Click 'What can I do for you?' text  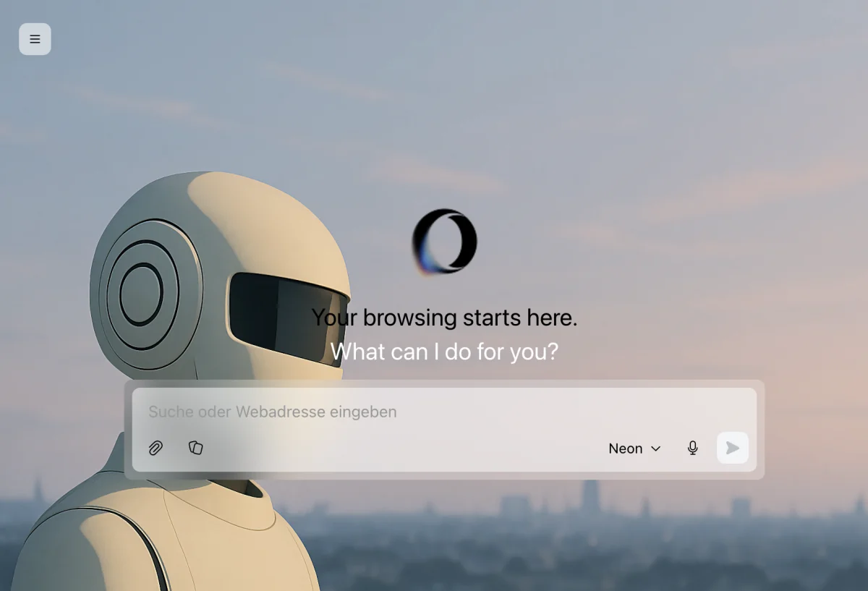coord(444,352)
